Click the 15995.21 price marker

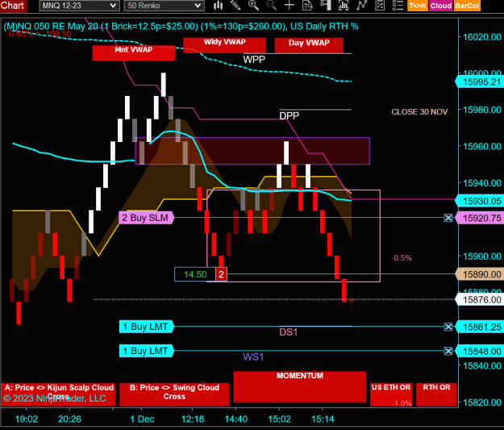coord(480,82)
